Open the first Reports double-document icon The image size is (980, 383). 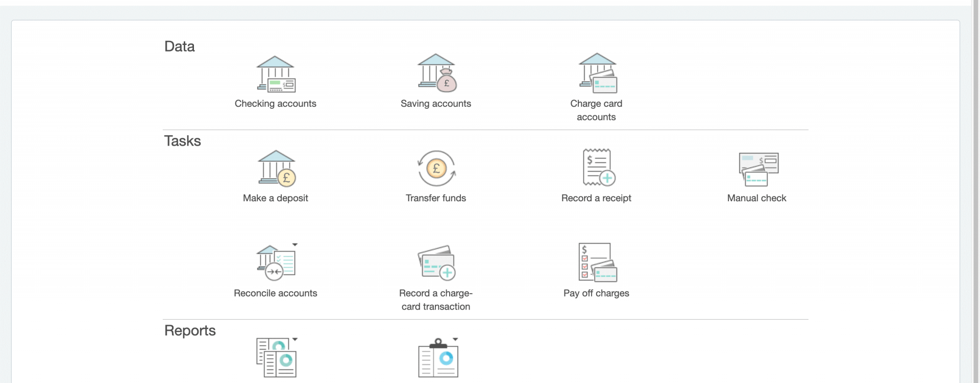(276, 358)
